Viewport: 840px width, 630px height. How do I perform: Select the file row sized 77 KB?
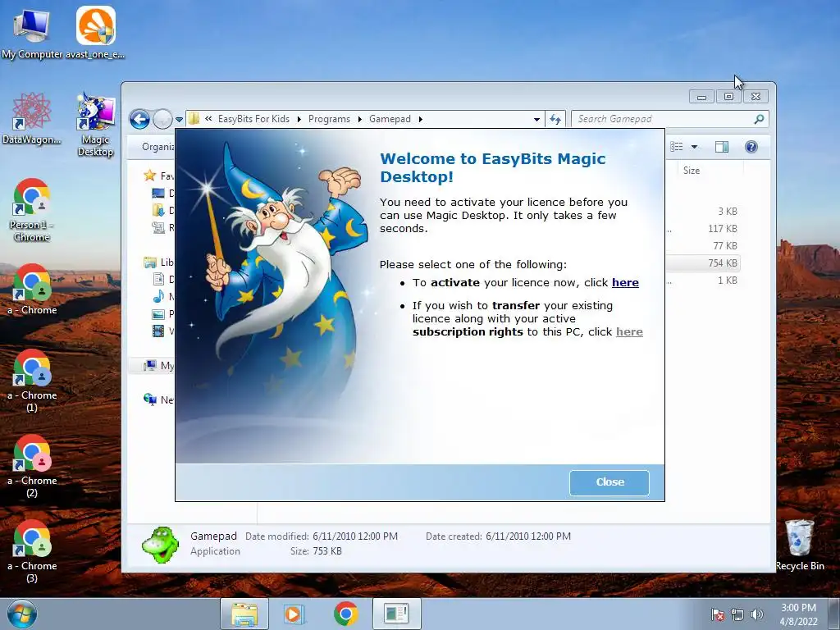point(702,246)
